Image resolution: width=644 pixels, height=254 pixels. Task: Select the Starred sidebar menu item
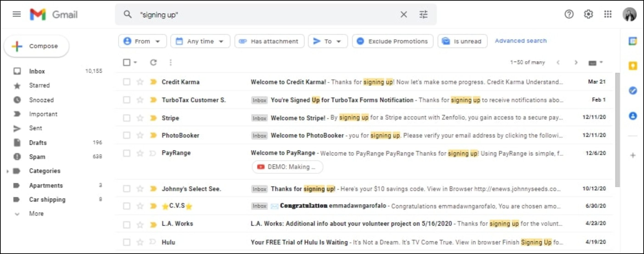(x=39, y=85)
